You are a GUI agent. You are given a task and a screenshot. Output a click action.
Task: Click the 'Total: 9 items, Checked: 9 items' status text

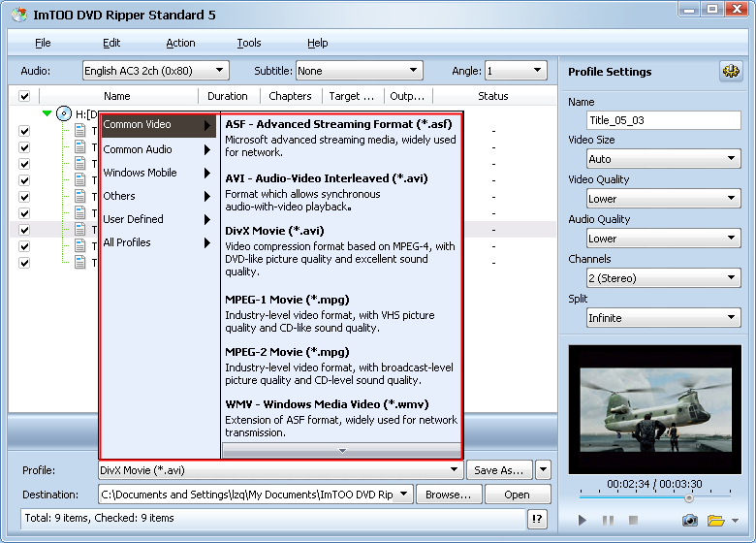click(x=99, y=518)
